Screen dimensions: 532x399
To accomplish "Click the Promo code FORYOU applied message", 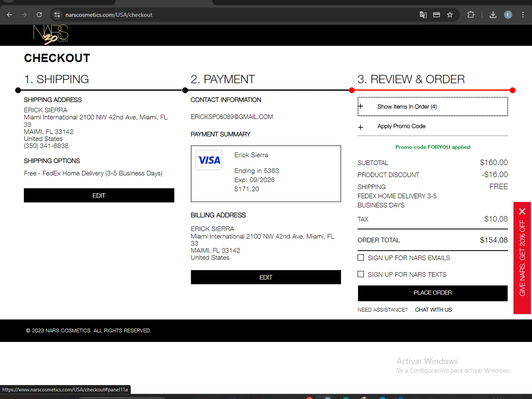I will [x=433, y=147].
